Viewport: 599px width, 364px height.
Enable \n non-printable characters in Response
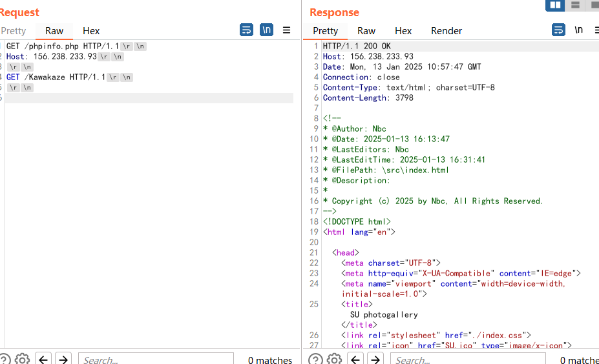(579, 30)
